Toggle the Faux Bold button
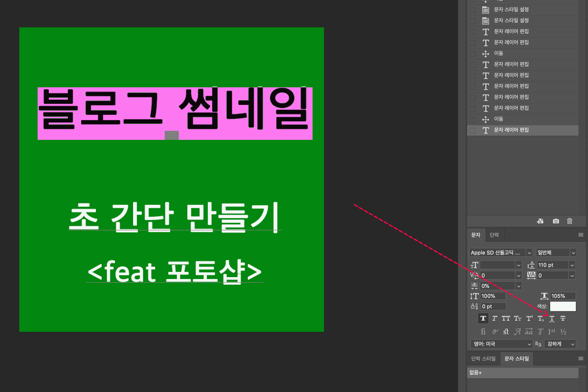588x392 pixels. pos(483,318)
